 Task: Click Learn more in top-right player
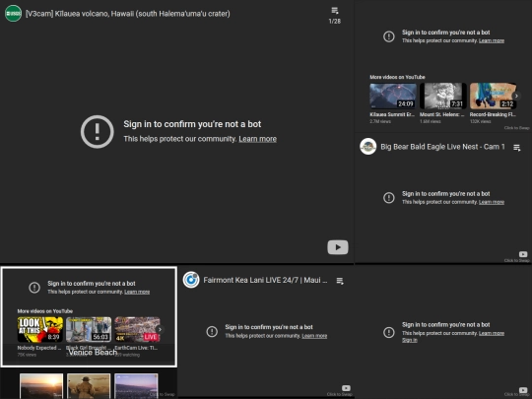click(x=492, y=40)
